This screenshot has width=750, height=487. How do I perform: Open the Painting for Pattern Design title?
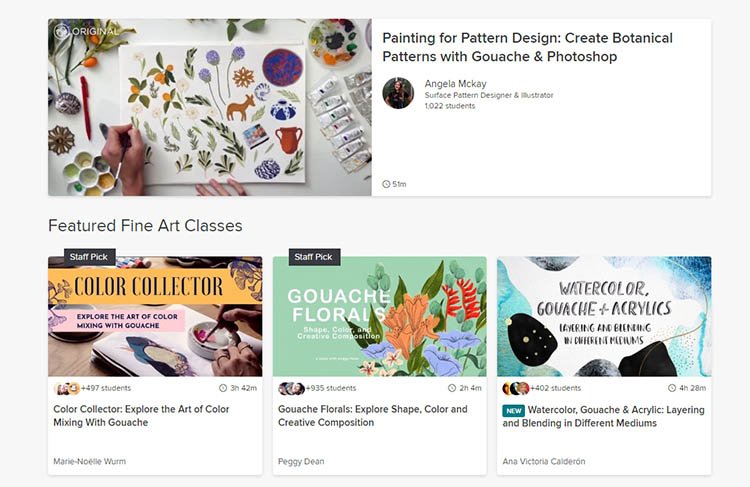coord(528,47)
